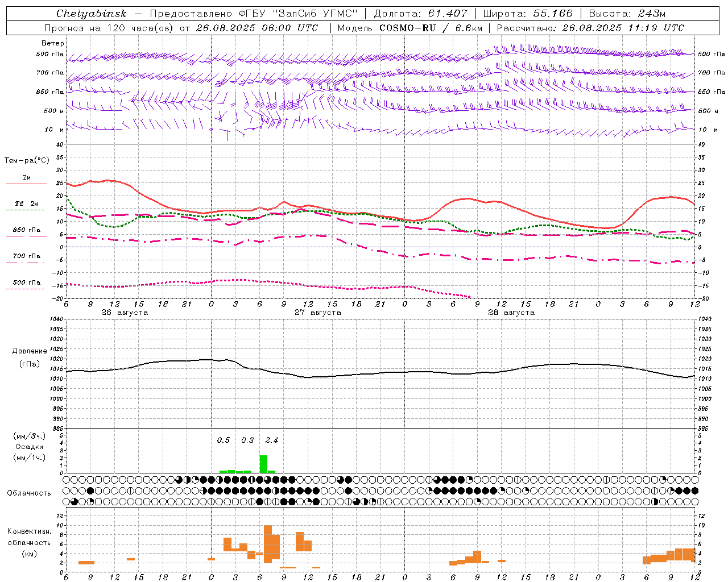Click the 'Td 2м' dew point legend entry
This screenshot has height=582, width=728.
coord(26,203)
